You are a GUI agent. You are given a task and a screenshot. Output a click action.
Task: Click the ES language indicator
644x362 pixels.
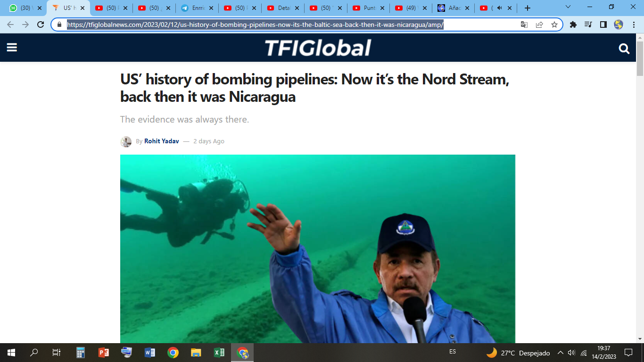(x=453, y=352)
